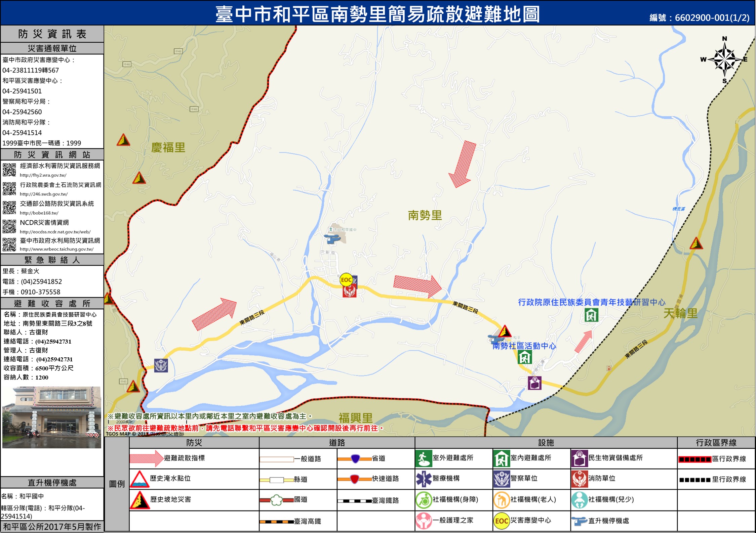Click the helicopter landing icon near school

pyautogui.click(x=332, y=239)
